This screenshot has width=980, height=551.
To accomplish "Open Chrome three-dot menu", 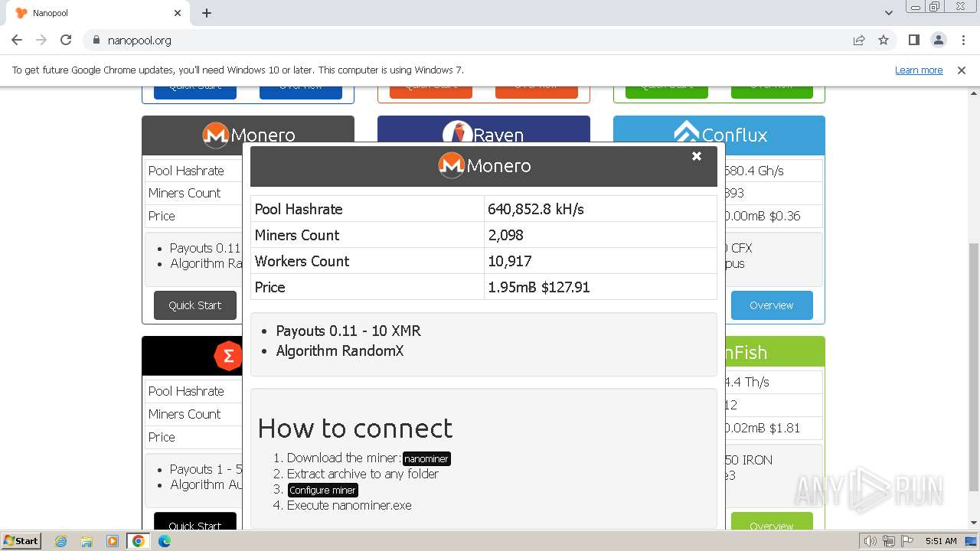I will [962, 40].
